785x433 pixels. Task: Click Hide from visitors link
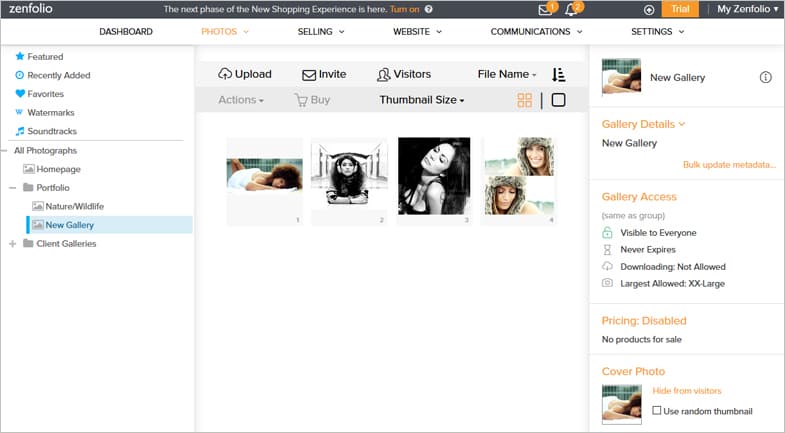click(x=687, y=390)
